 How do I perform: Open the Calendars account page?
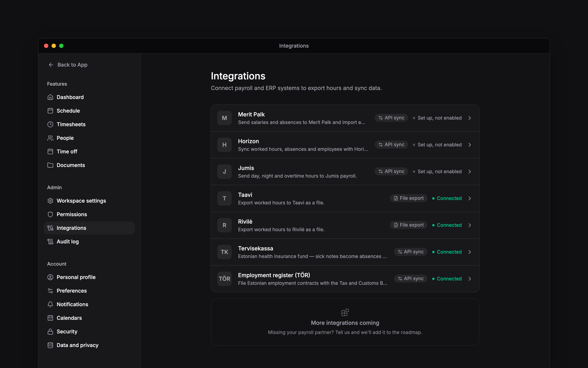click(89, 318)
